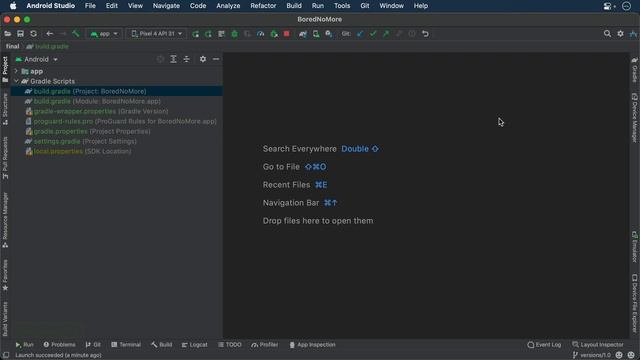Click the Attach Debugger to process icon
This screenshot has height=360, width=640.
pyautogui.click(x=274, y=34)
